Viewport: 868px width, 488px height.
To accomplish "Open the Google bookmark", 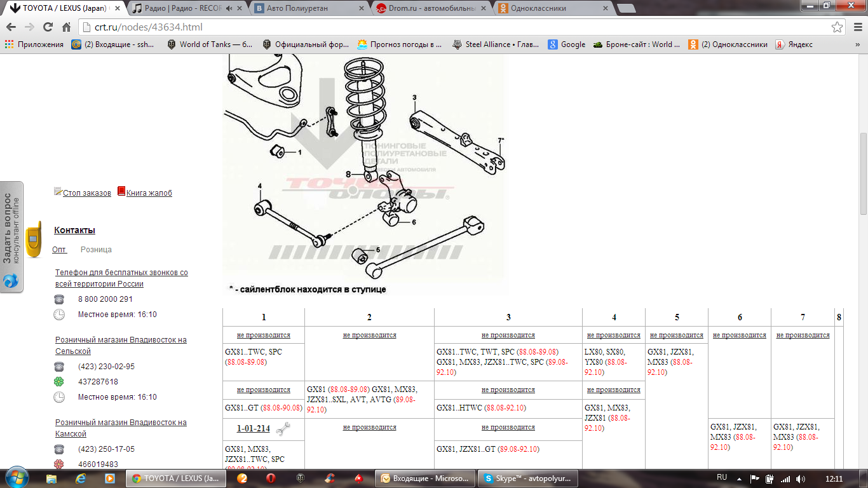I will (x=567, y=44).
